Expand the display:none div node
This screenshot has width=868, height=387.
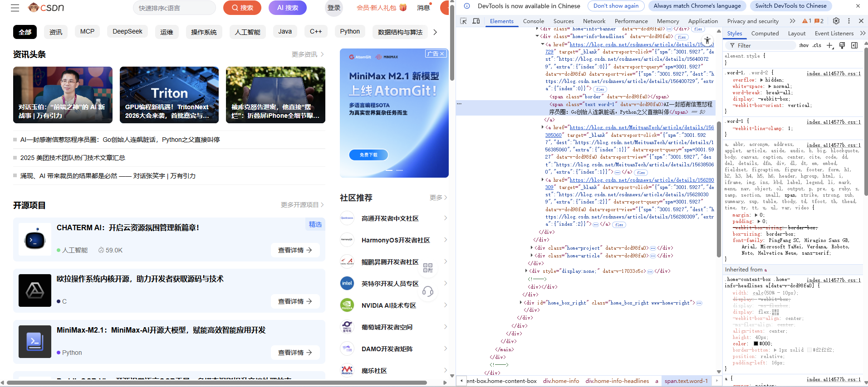tap(526, 271)
